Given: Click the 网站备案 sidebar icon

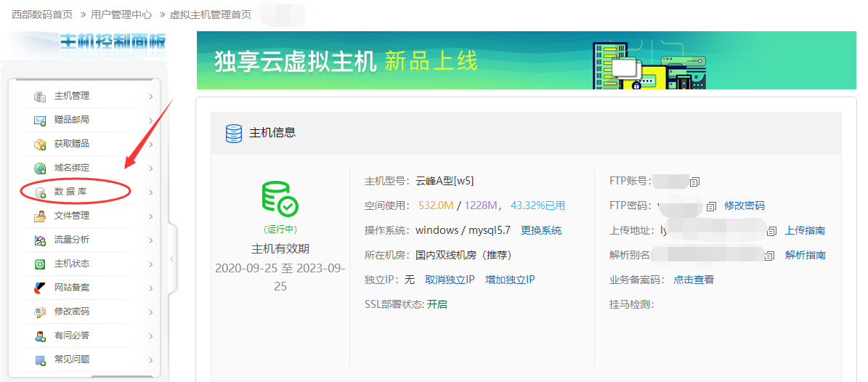Looking at the screenshot, I should point(40,288).
